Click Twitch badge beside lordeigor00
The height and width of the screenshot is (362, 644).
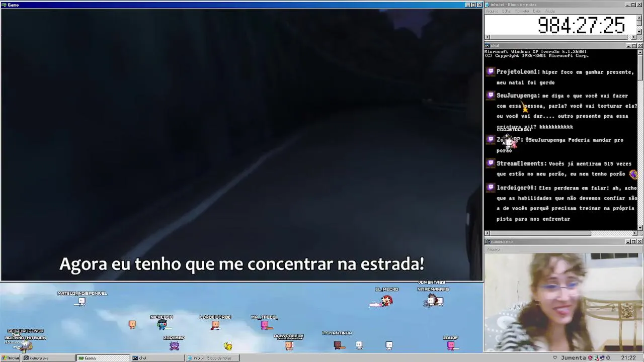[x=491, y=188]
